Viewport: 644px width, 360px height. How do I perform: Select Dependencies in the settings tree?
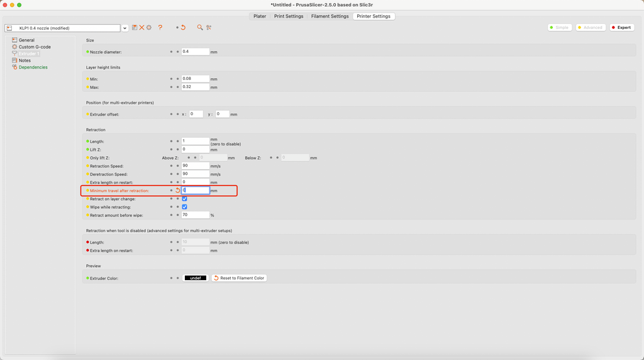[33, 67]
